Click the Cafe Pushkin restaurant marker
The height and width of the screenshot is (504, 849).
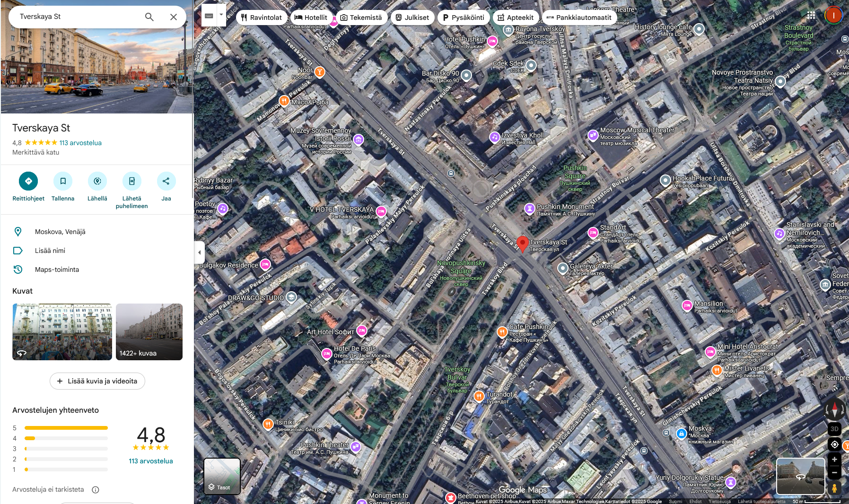502,332
